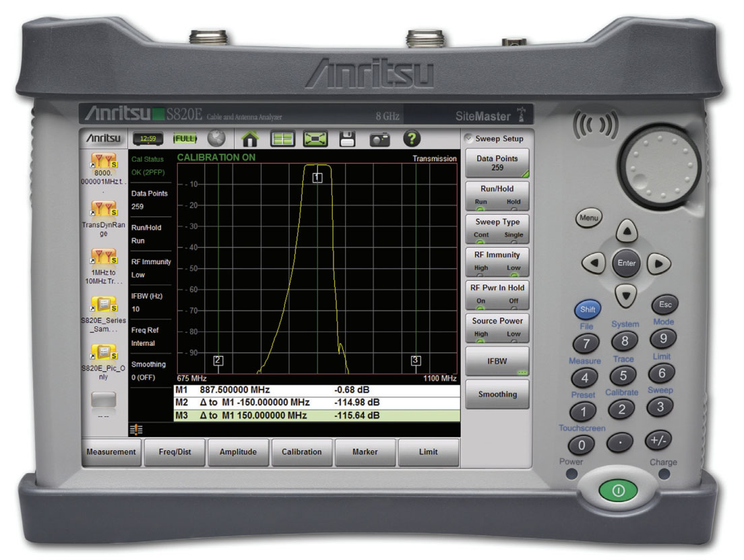Push keypad 0 Touchscreen key

pos(582,445)
